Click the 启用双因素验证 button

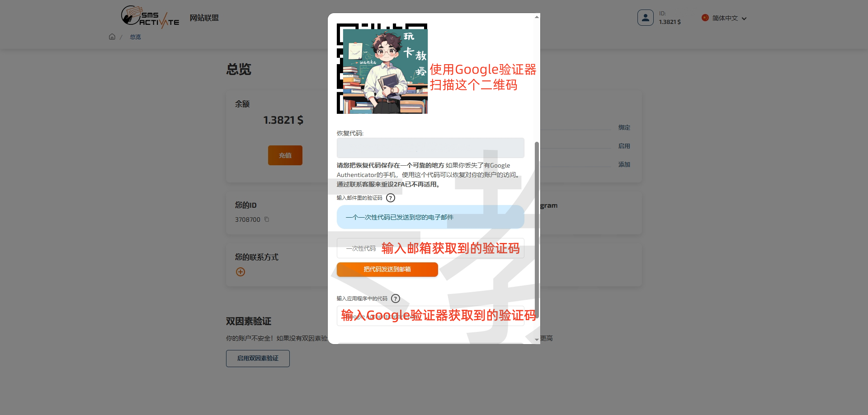(258, 358)
